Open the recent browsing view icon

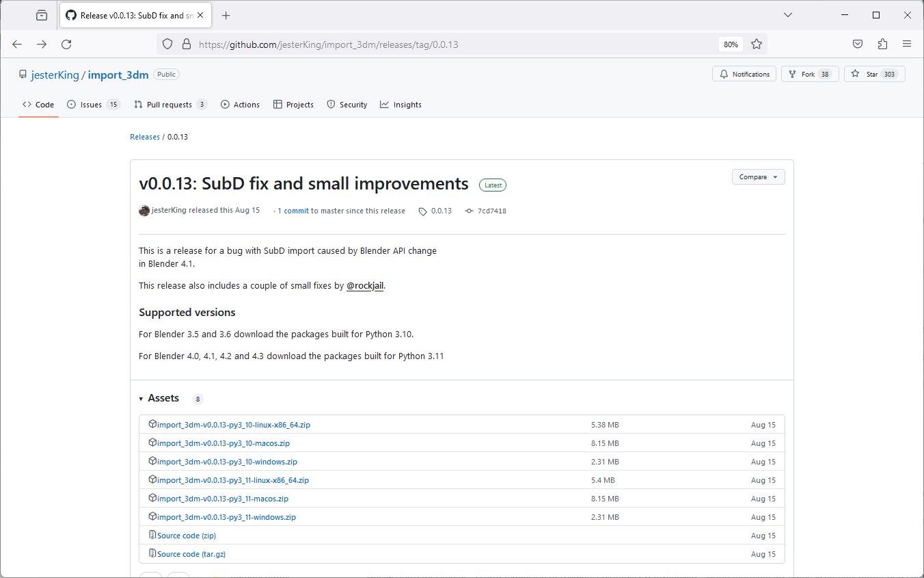42,15
